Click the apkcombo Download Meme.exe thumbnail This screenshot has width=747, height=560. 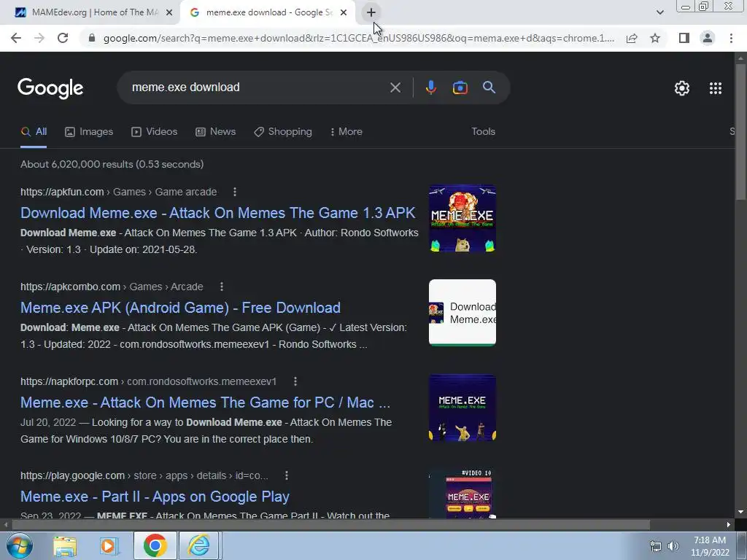pyautogui.click(x=462, y=312)
